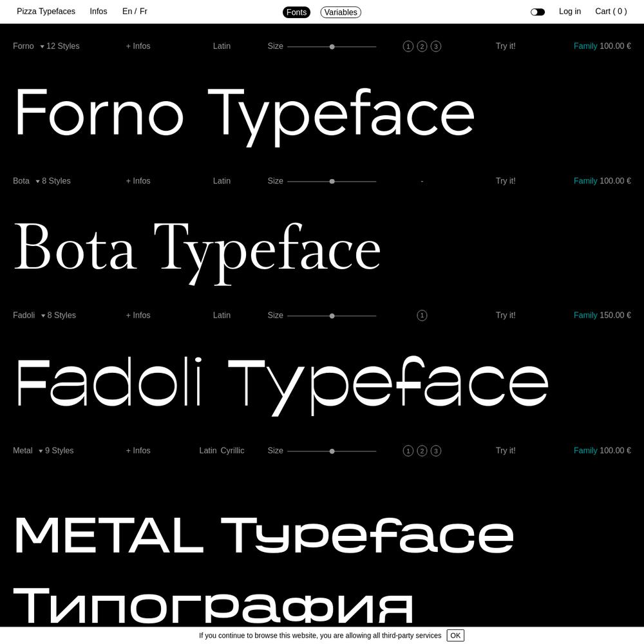This screenshot has width=644, height=644.
Task: Expand Bota 8 Styles dropdown
Action: click(x=53, y=181)
